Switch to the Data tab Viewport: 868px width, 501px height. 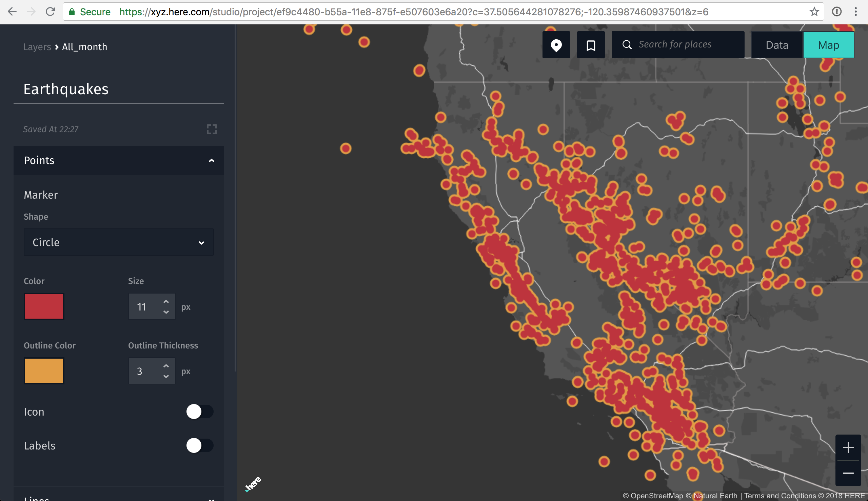[777, 45]
